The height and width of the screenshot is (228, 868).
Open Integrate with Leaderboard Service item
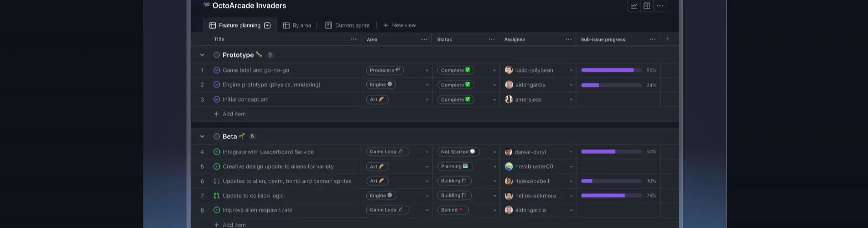tap(268, 152)
